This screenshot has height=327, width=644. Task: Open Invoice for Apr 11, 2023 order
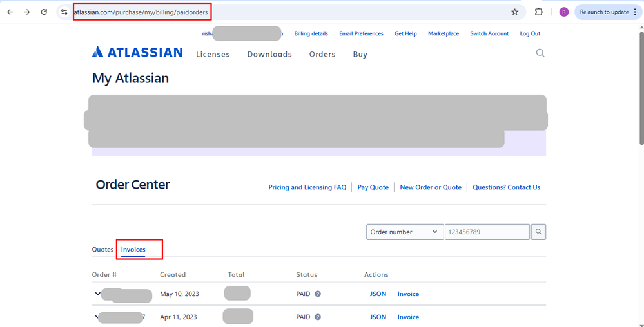[408, 317]
